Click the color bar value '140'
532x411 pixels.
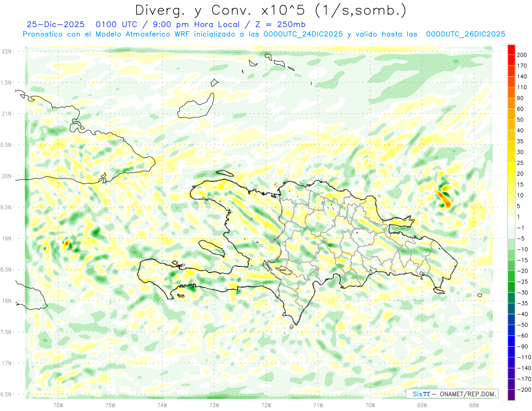point(522,77)
